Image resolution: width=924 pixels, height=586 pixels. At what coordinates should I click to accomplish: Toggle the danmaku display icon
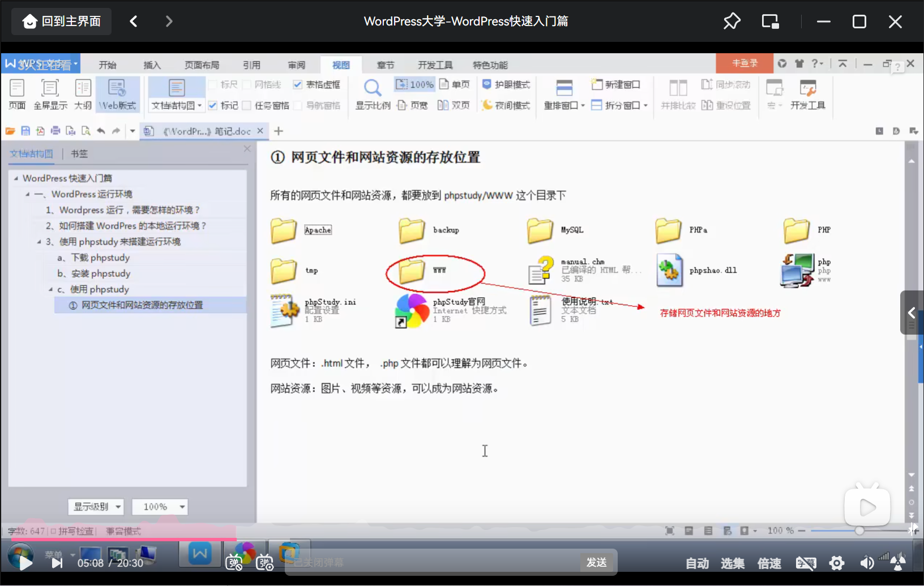click(x=234, y=563)
